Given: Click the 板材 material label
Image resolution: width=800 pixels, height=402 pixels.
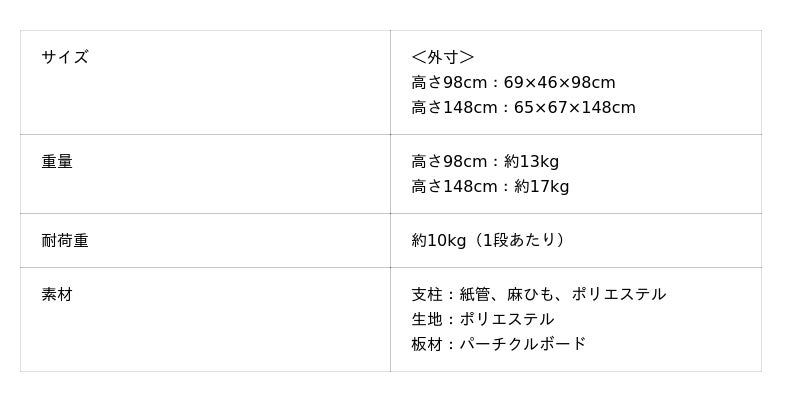Looking at the screenshot, I should pyautogui.click(x=426, y=345).
